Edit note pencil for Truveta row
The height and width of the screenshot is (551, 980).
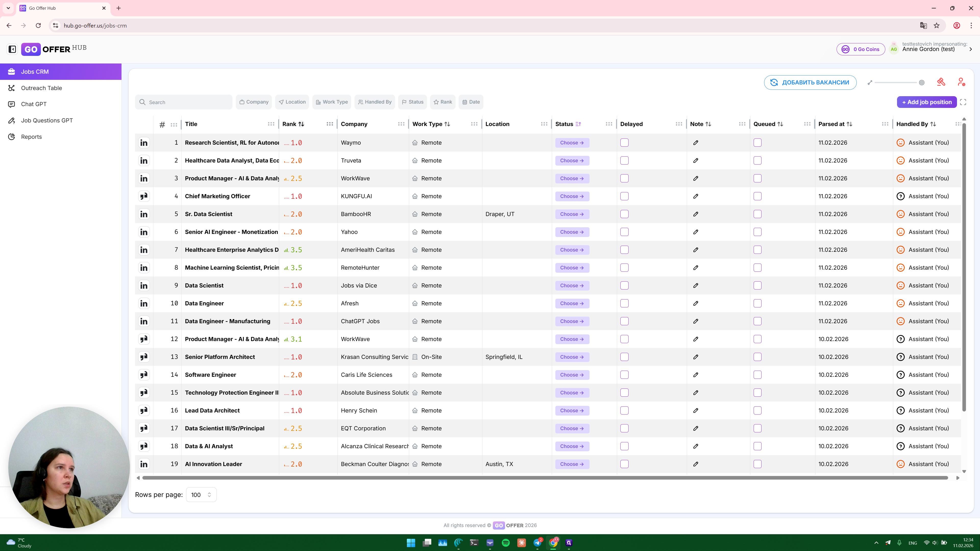(695, 160)
